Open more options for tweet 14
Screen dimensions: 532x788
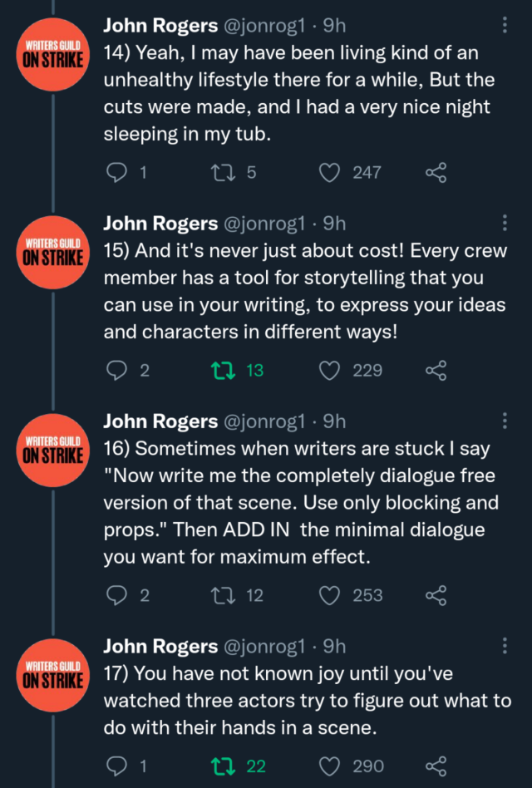tap(505, 26)
